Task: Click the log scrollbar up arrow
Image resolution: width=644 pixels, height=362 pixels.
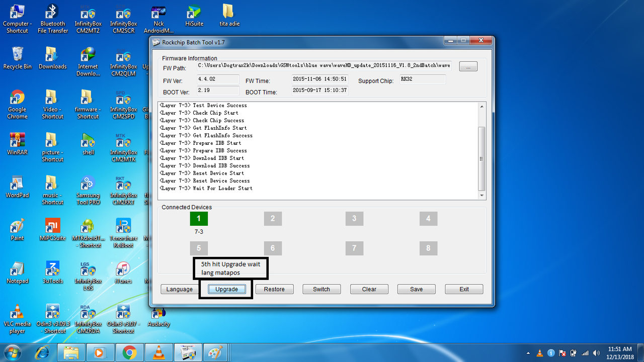Action: pos(482,106)
